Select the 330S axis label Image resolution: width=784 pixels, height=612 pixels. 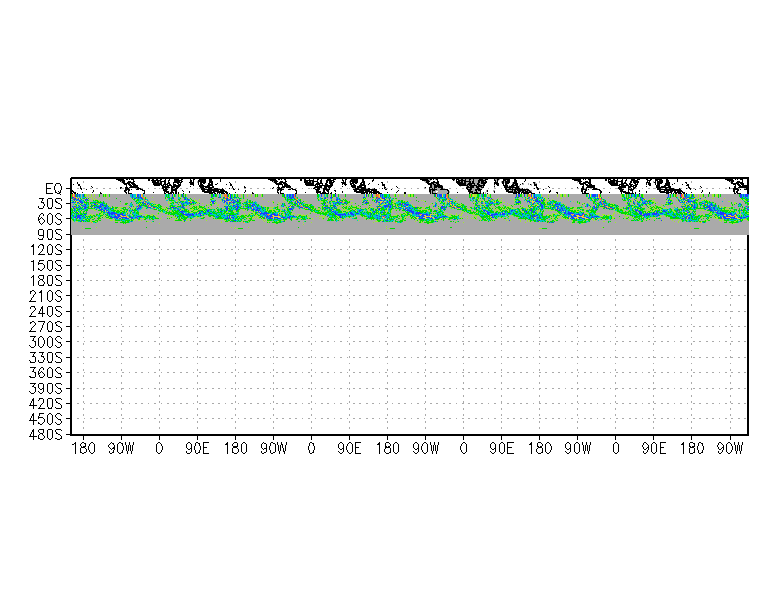[x=46, y=358]
